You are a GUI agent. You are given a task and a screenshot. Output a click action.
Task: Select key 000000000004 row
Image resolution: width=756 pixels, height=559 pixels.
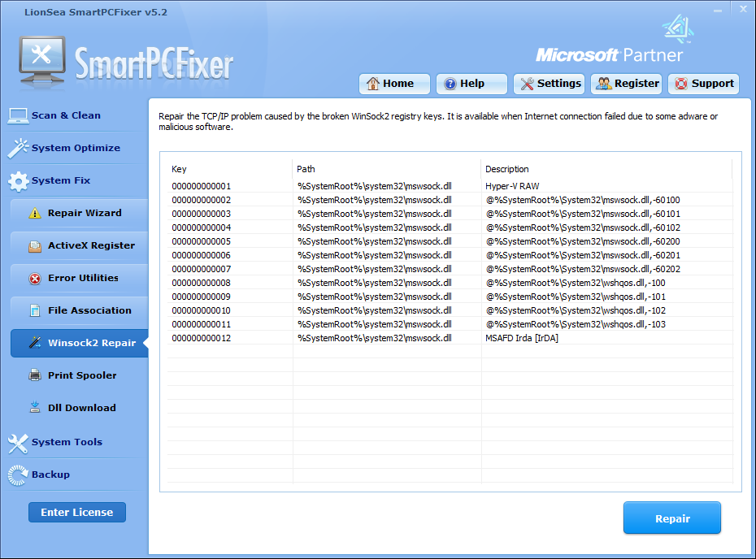(x=450, y=227)
